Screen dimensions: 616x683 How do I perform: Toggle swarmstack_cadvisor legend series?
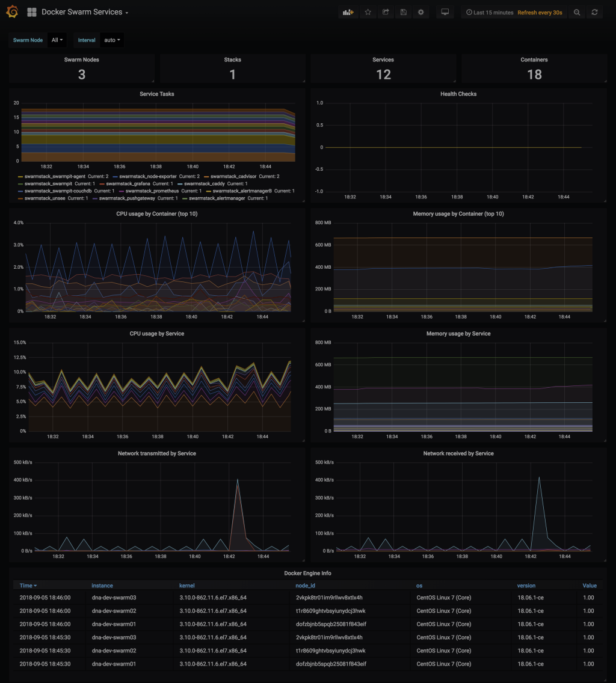(233, 176)
